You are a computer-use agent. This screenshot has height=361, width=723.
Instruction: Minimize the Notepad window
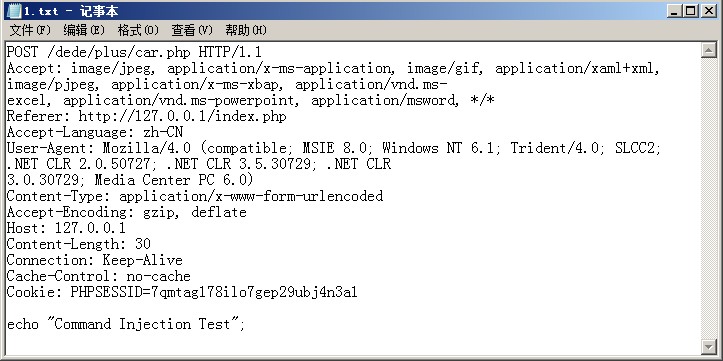675,11
